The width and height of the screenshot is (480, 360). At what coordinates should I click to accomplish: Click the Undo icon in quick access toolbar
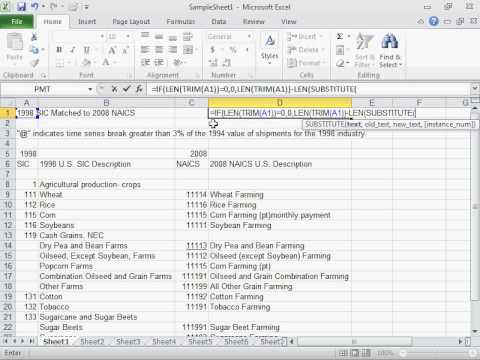tap(35, 7)
